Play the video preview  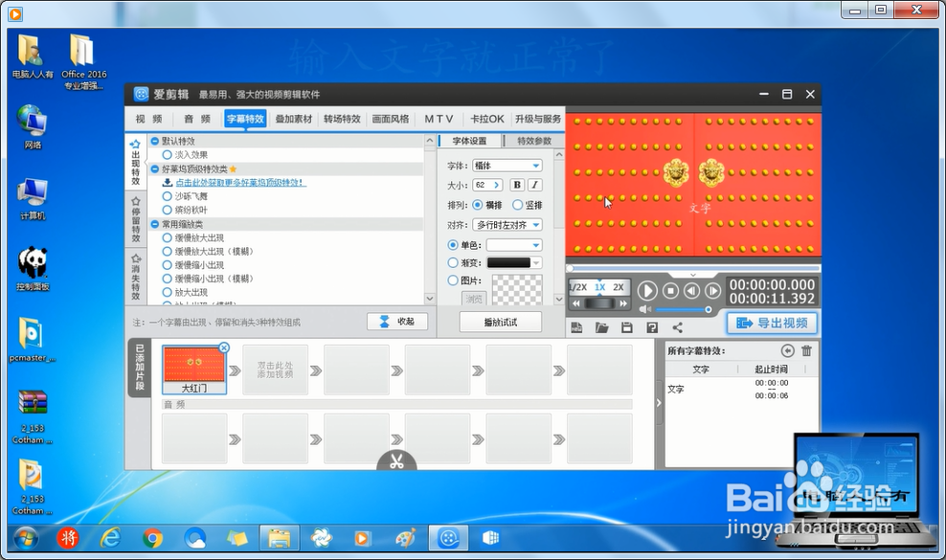tap(646, 291)
